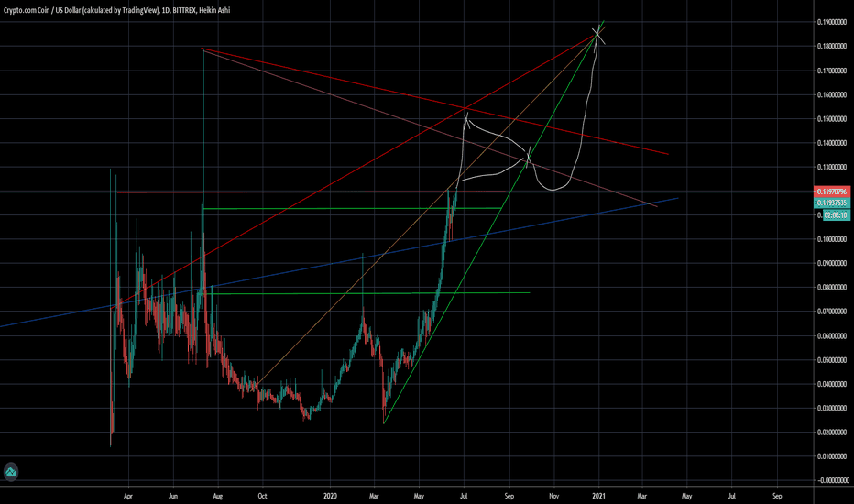Click the -0.00000000 price axis label
Viewport: 854px width, 504px height.
[x=832, y=480]
